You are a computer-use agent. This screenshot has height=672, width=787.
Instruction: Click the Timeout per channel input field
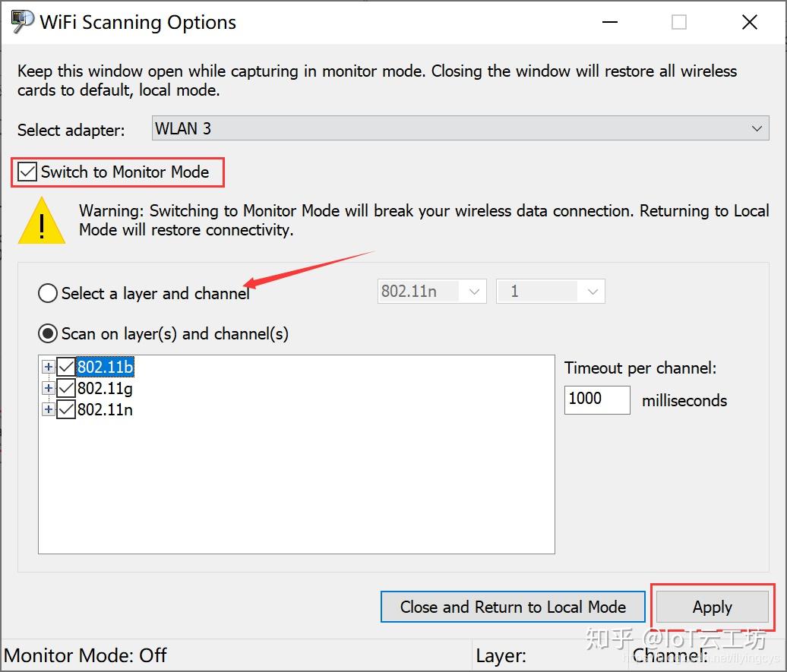(596, 399)
